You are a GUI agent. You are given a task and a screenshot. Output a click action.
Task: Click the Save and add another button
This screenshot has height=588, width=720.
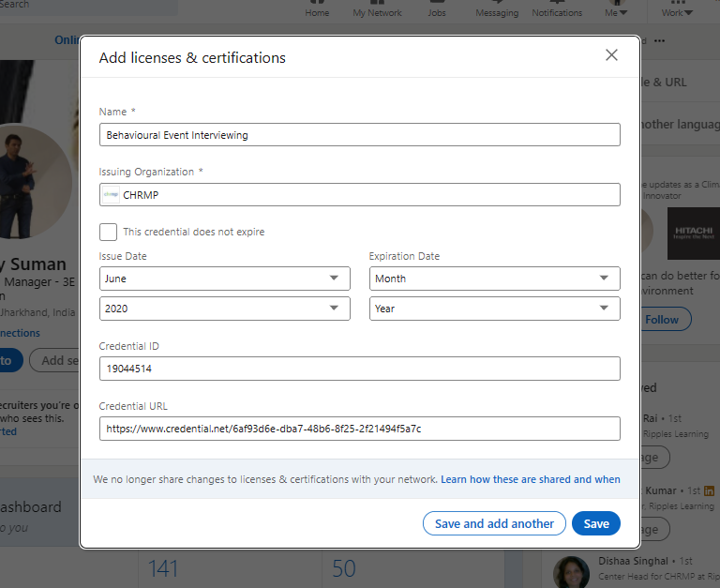tap(494, 523)
